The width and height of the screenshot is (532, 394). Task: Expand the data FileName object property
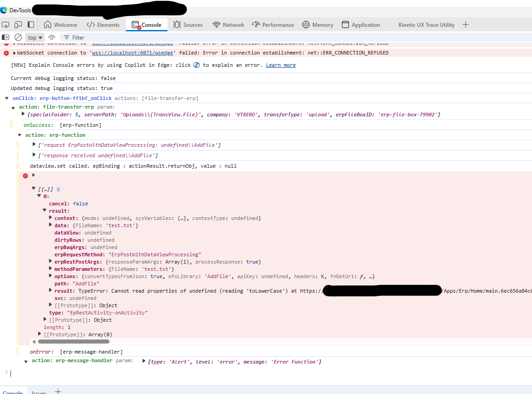click(50, 225)
